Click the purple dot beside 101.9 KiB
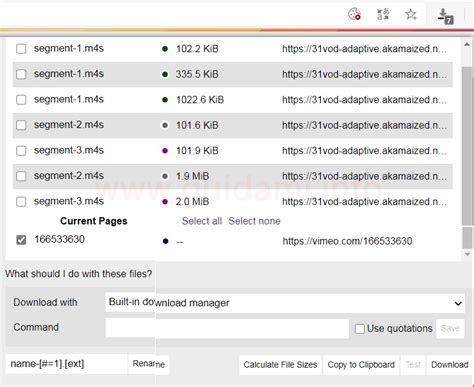 click(x=165, y=151)
